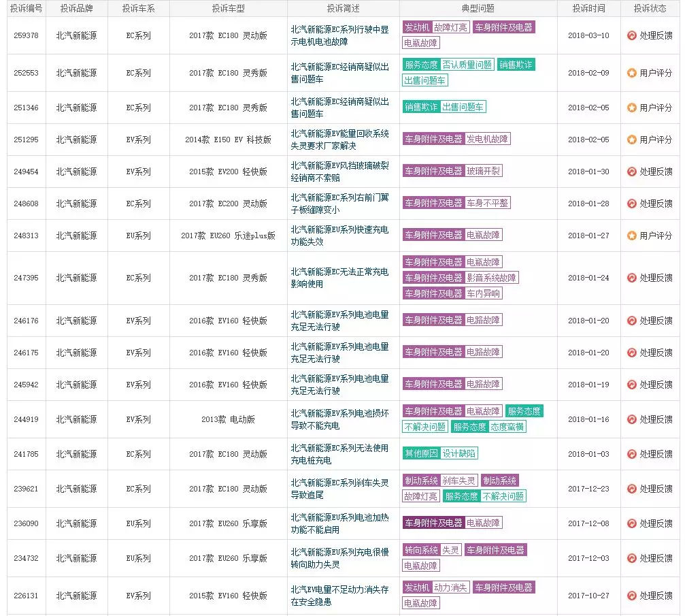Click the 处理反馈 icon for complaint 241785
This screenshot has width=685, height=616.
coord(632,454)
